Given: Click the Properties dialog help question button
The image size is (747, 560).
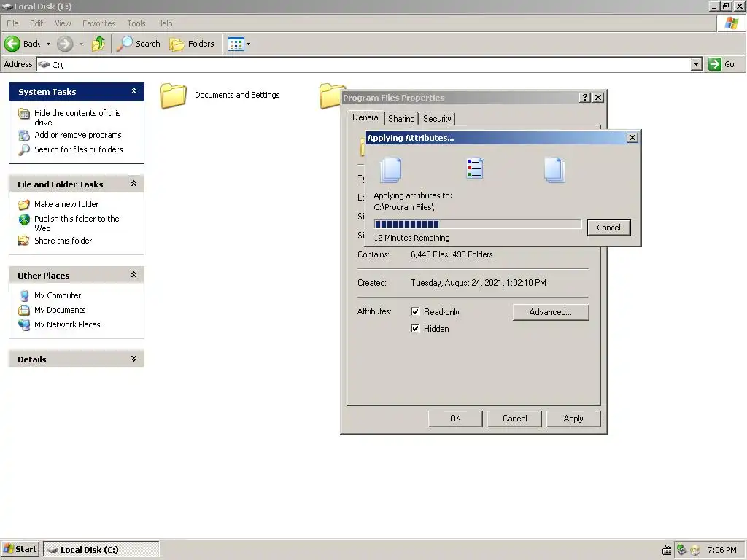Looking at the screenshot, I should tap(585, 98).
